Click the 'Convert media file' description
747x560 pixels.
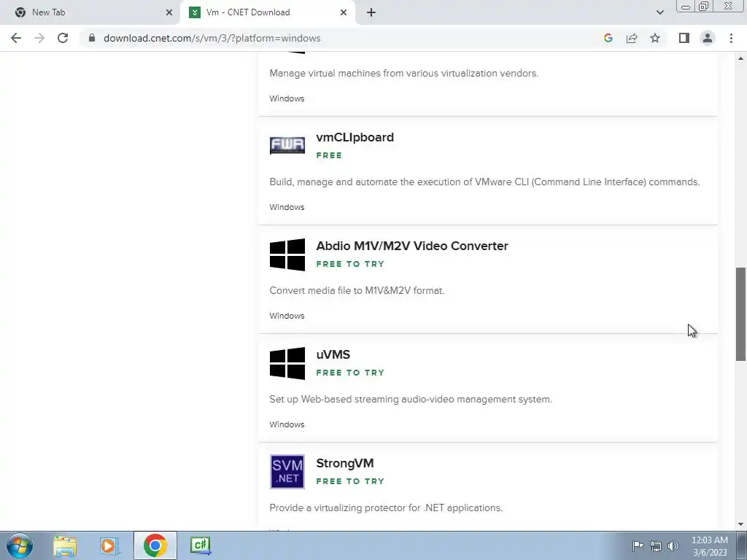pos(357,290)
